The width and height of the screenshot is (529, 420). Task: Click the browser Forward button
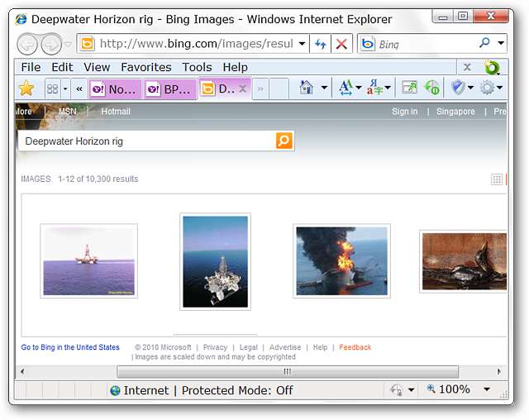[51, 44]
